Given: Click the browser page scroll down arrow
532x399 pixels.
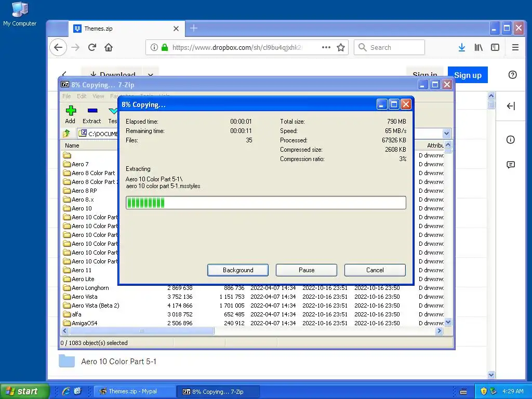Looking at the screenshot, I should coord(491,375).
